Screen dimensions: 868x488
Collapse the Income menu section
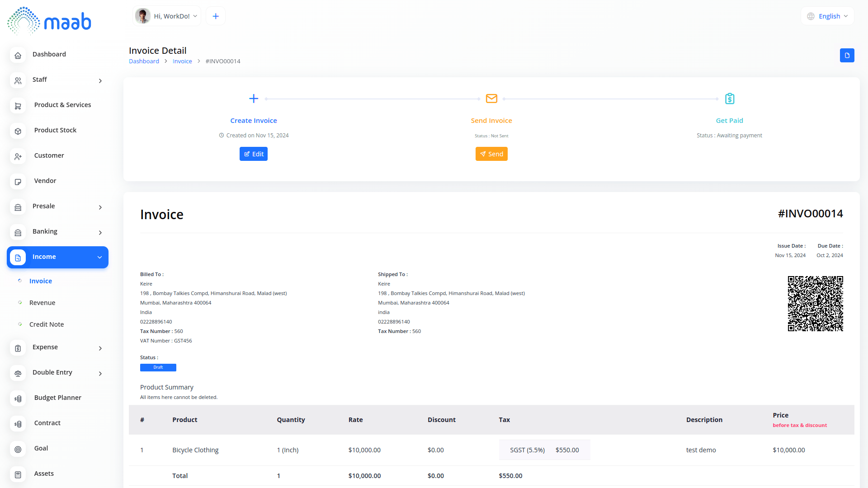pos(99,257)
